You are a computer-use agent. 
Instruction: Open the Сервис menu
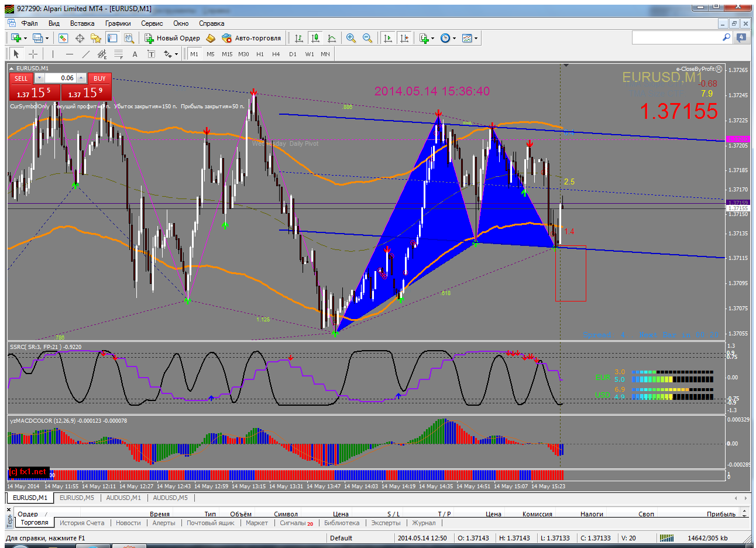[x=152, y=23]
